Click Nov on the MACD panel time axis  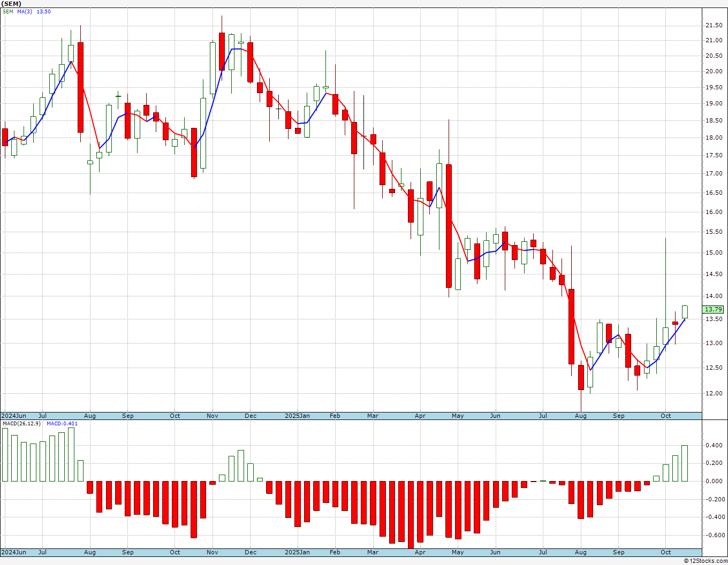click(x=213, y=552)
